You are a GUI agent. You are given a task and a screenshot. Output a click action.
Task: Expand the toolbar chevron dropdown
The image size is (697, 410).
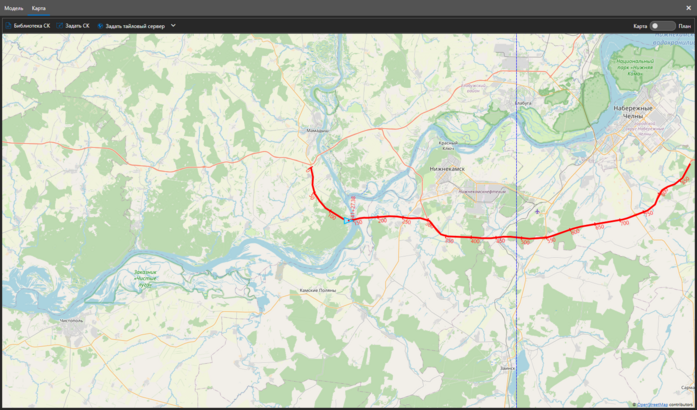[x=173, y=26]
